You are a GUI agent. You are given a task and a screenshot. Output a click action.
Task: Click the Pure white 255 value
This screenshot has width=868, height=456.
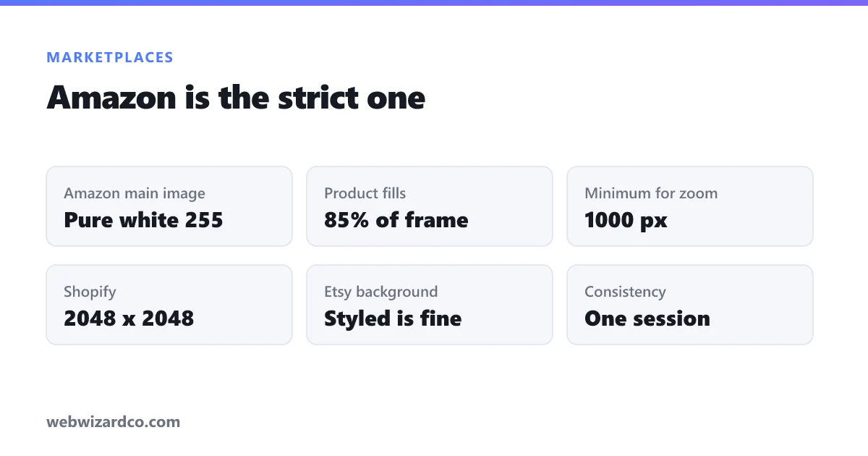pyautogui.click(x=143, y=220)
